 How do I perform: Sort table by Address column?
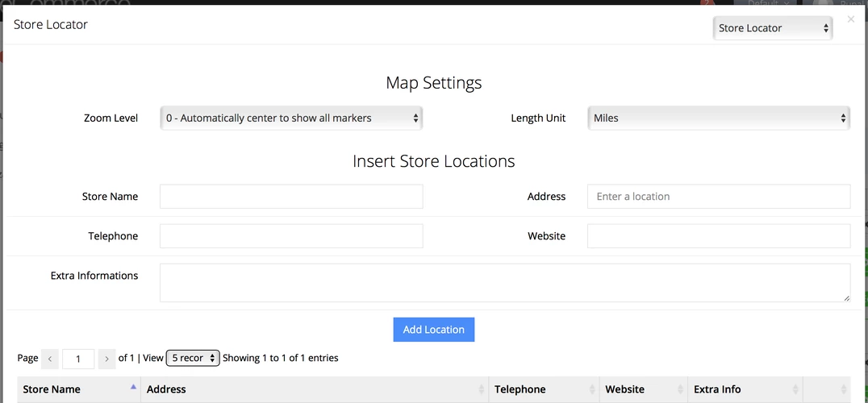pyautogui.click(x=315, y=389)
